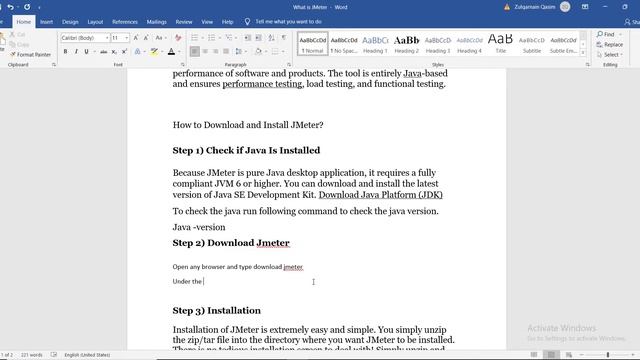640x360 pixels.
Task: Switch to Print Layout view
Action: point(551,355)
